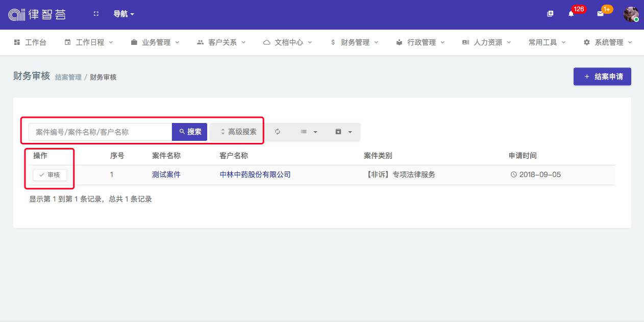
Task: Click the 审核 button for 测试案件
Action: pos(49,175)
